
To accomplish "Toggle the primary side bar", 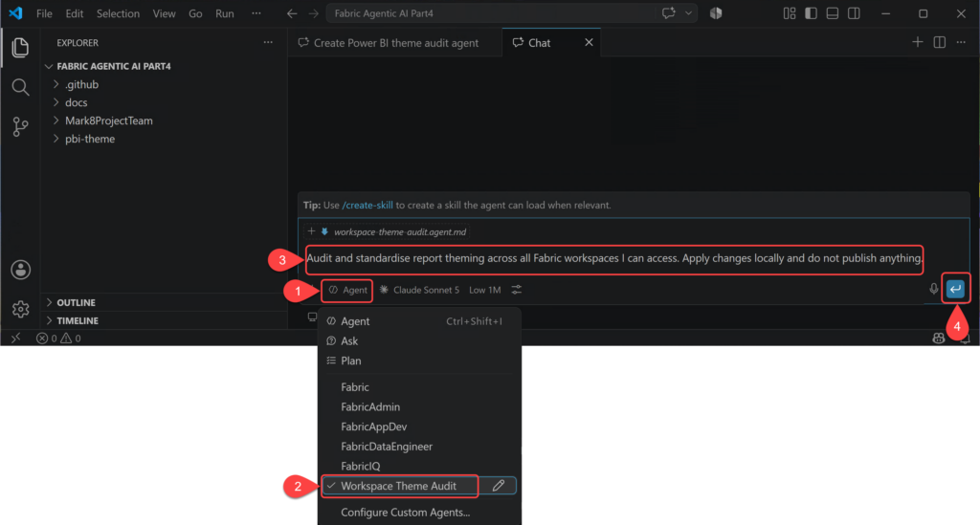I will coord(811,13).
